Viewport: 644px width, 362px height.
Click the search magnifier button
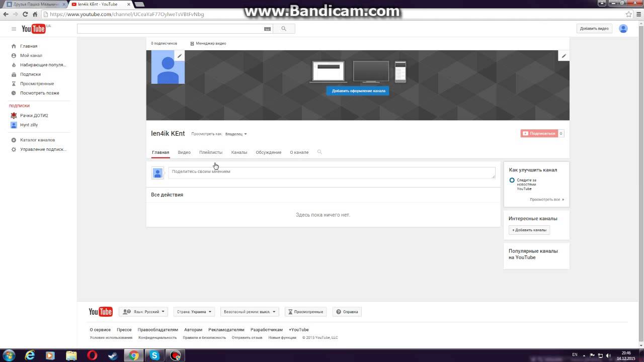[284, 29]
